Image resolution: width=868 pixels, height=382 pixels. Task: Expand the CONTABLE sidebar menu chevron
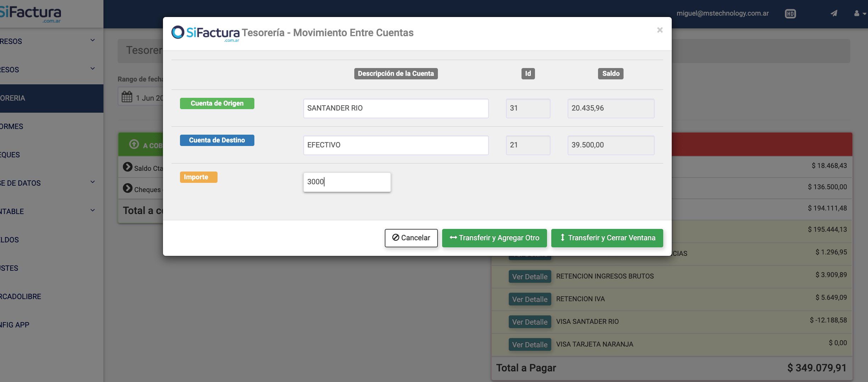pyautogui.click(x=92, y=210)
